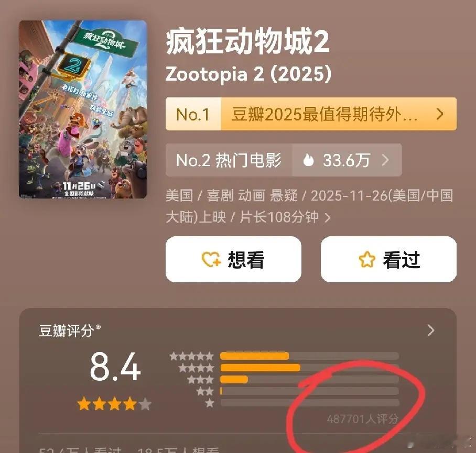The height and width of the screenshot is (453, 476).
Task: Open the Zootopia 2 poster image
Action: pyautogui.click(x=83, y=109)
